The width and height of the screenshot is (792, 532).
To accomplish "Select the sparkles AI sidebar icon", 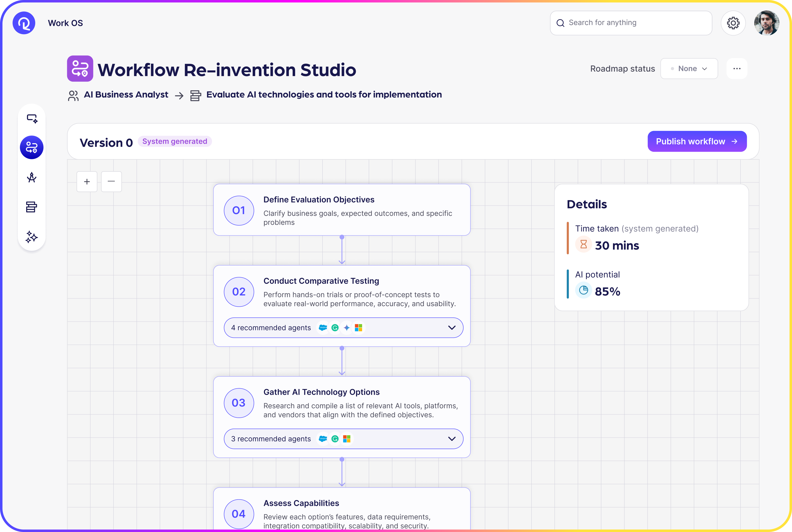I will click(31, 237).
